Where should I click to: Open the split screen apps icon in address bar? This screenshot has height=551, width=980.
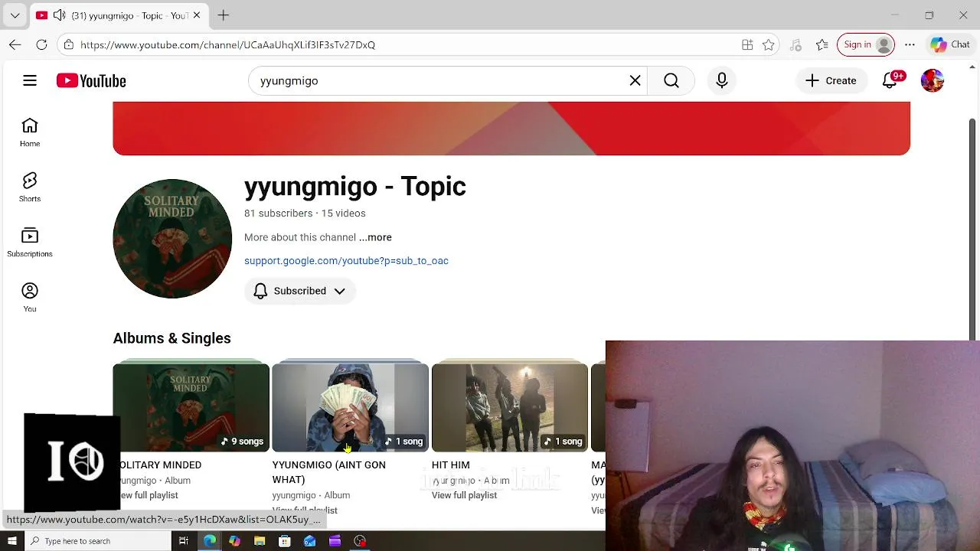(747, 44)
